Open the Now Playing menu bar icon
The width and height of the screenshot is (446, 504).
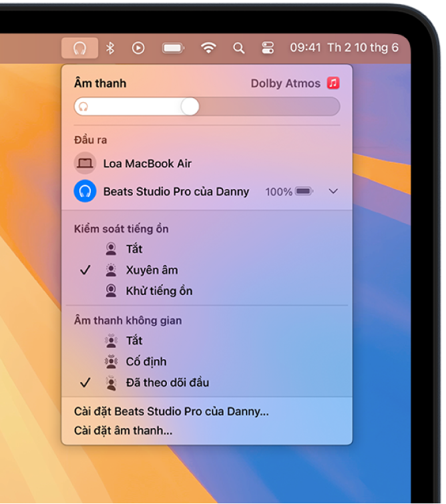138,48
